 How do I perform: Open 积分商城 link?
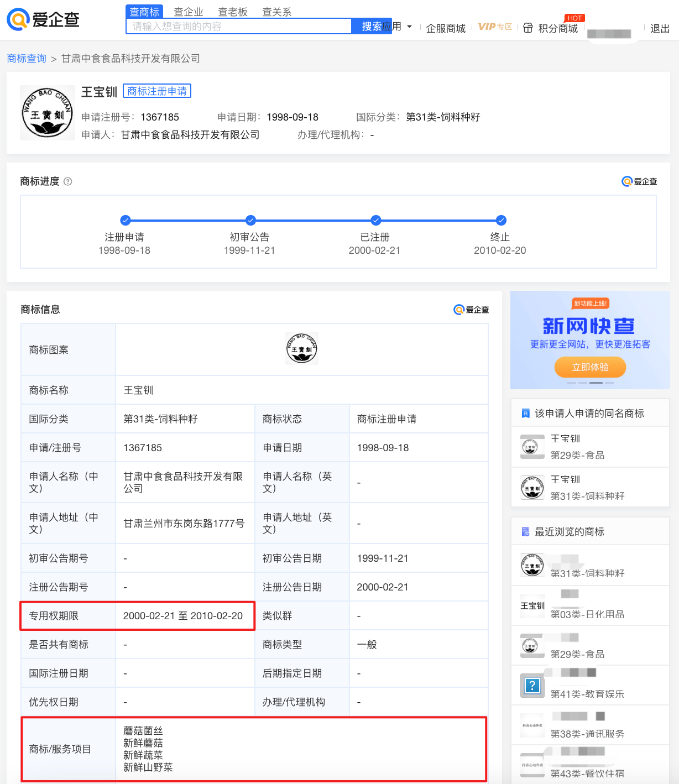[558, 28]
